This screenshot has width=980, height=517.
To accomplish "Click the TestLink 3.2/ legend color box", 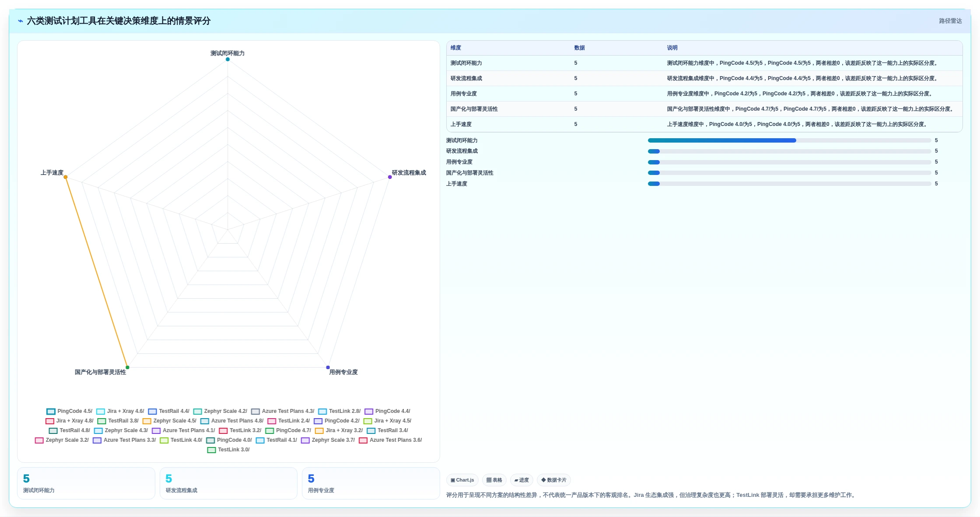I will click(223, 431).
